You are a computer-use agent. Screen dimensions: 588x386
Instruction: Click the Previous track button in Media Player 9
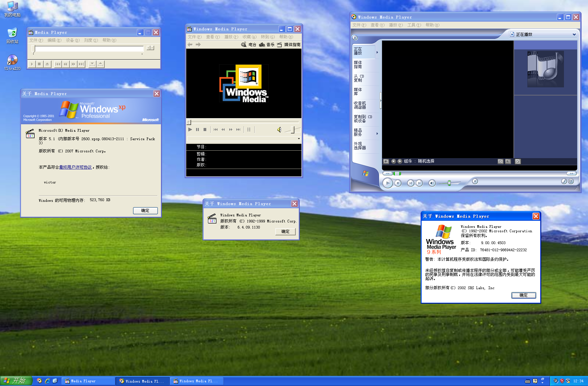point(411,183)
